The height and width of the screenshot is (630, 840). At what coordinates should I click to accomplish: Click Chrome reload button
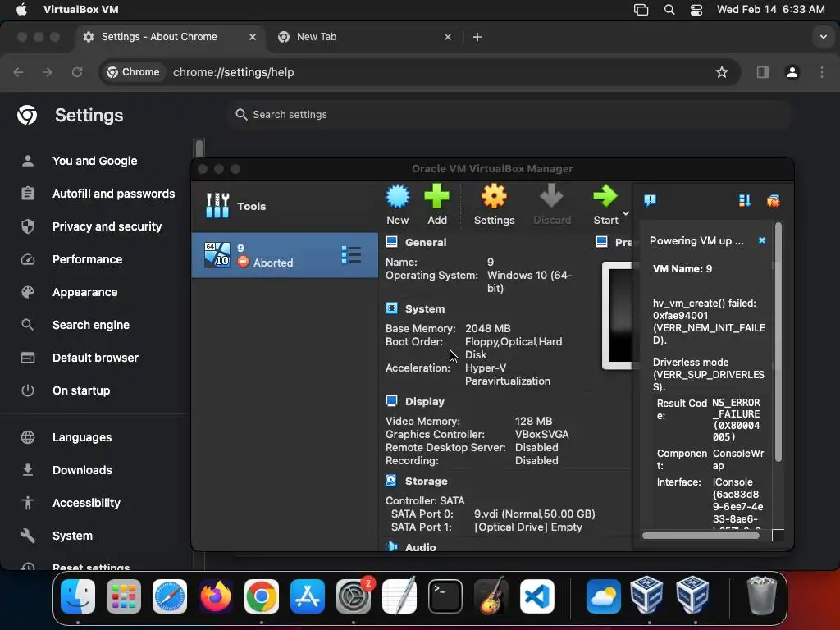click(77, 72)
